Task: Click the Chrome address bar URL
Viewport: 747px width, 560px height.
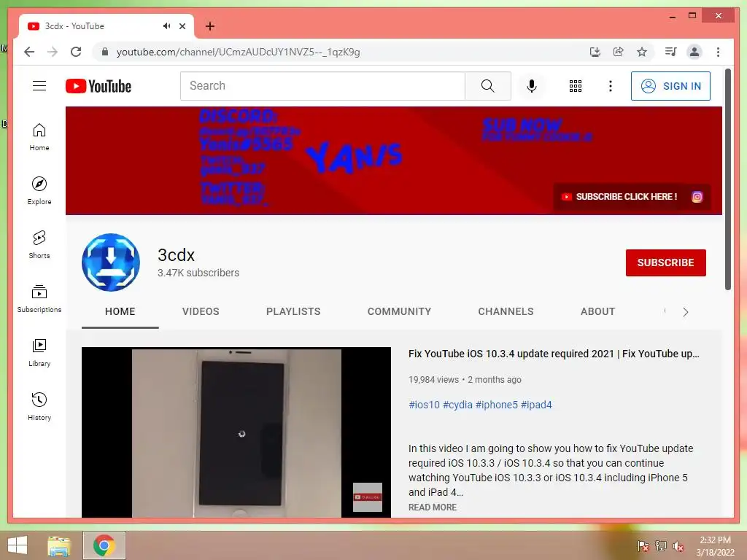Action: 239,52
